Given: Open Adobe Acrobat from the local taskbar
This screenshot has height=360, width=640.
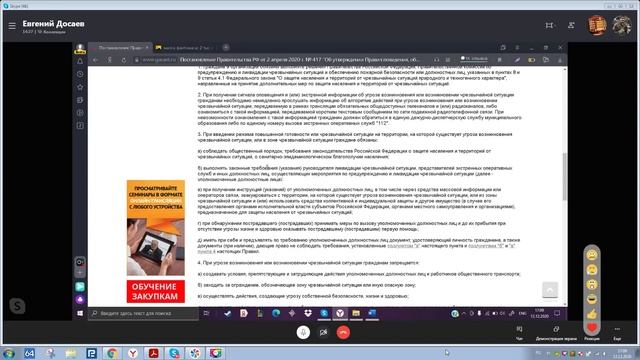Looking at the screenshot, I should tap(153, 353).
